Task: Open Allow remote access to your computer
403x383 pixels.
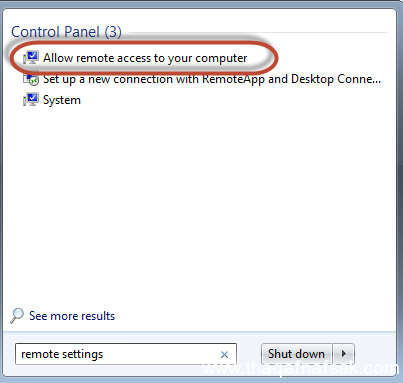Action: 145,58
